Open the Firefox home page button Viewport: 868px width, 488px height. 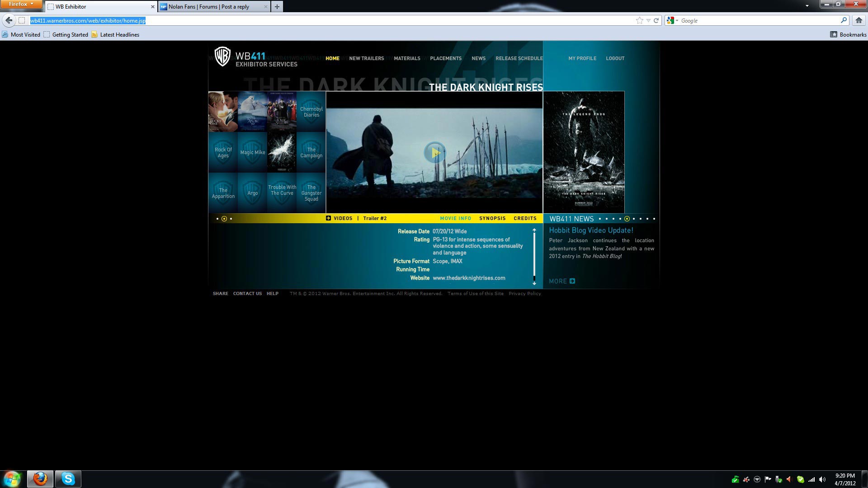tap(859, 20)
